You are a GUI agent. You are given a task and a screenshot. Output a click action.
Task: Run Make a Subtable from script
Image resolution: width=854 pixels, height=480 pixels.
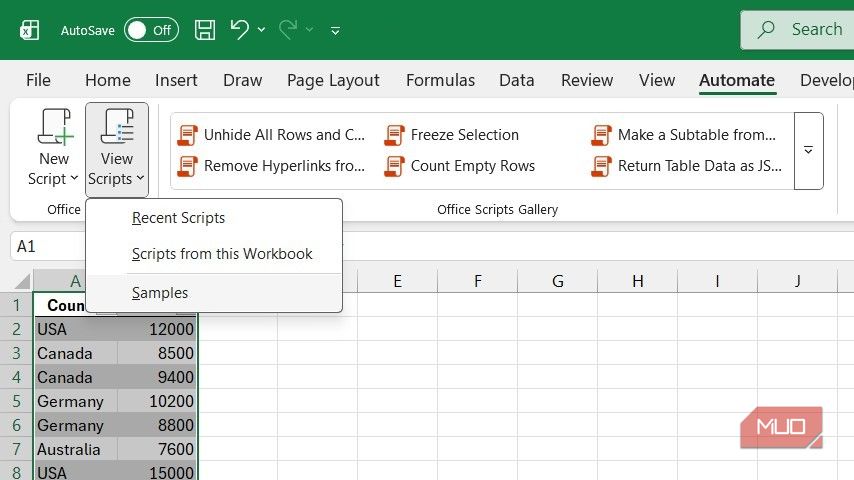tap(684, 135)
